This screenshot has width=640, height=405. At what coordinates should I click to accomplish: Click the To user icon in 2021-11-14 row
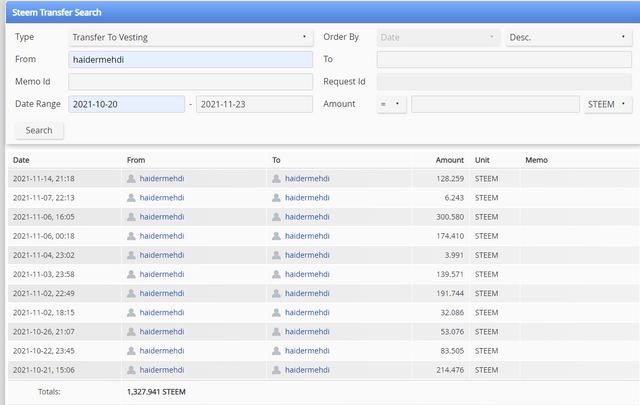[x=276, y=178]
